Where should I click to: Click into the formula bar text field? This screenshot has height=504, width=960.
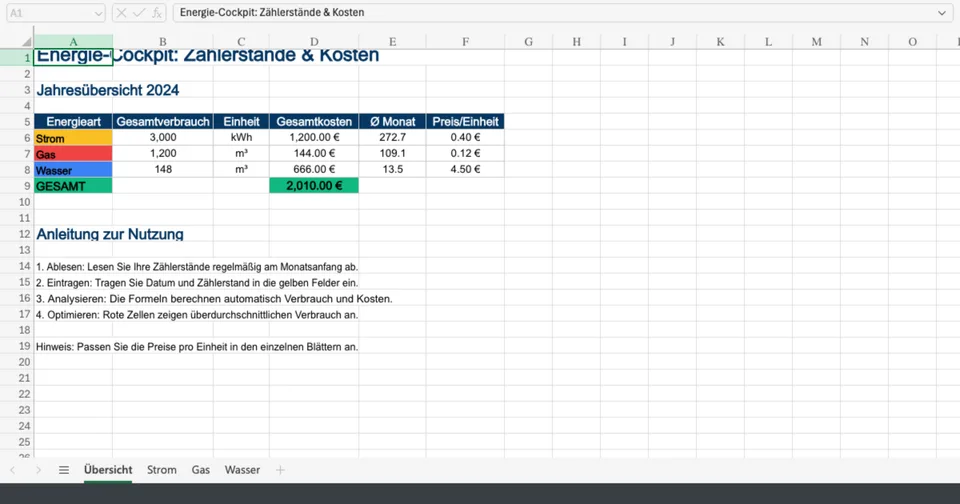550,13
